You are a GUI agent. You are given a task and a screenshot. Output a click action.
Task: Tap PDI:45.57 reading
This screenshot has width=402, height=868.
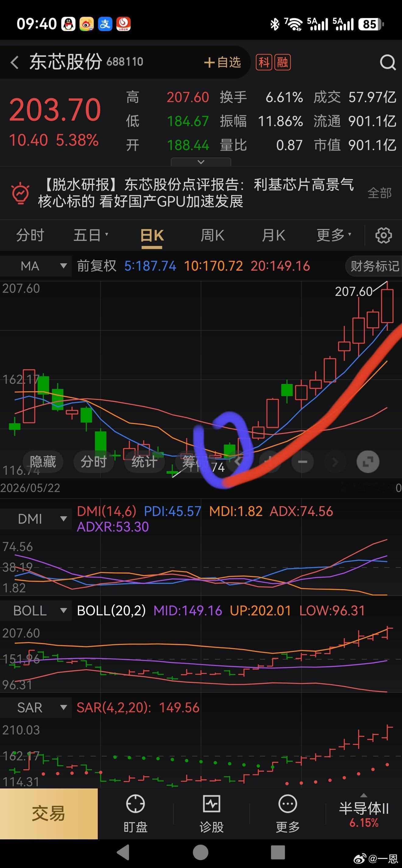pos(172,511)
